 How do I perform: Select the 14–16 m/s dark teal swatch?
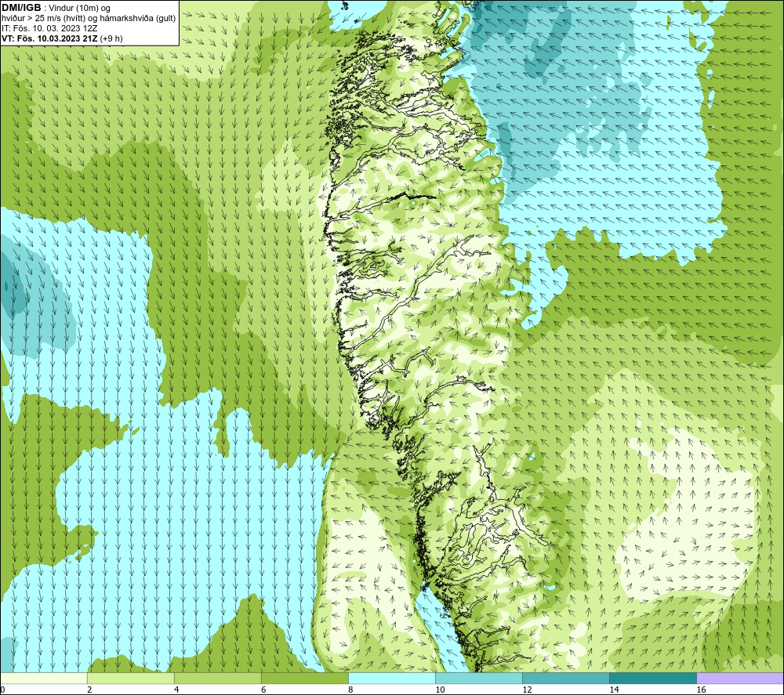[x=653, y=678]
